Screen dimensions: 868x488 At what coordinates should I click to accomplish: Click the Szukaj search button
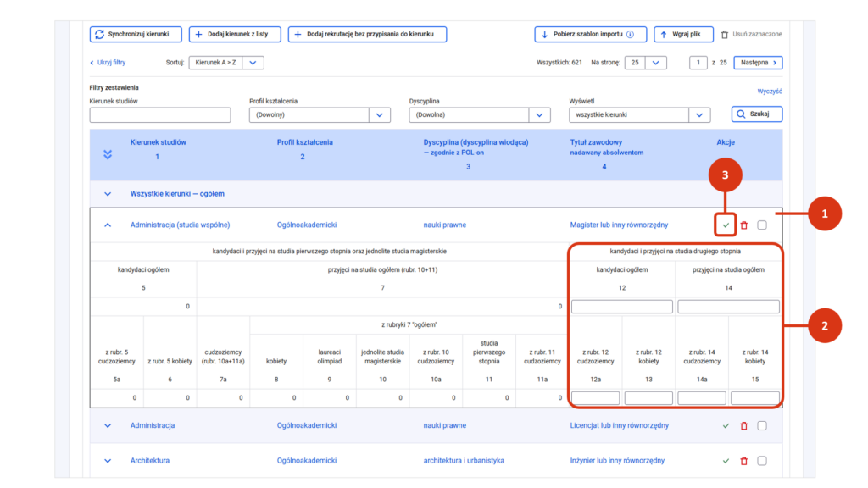(x=756, y=114)
